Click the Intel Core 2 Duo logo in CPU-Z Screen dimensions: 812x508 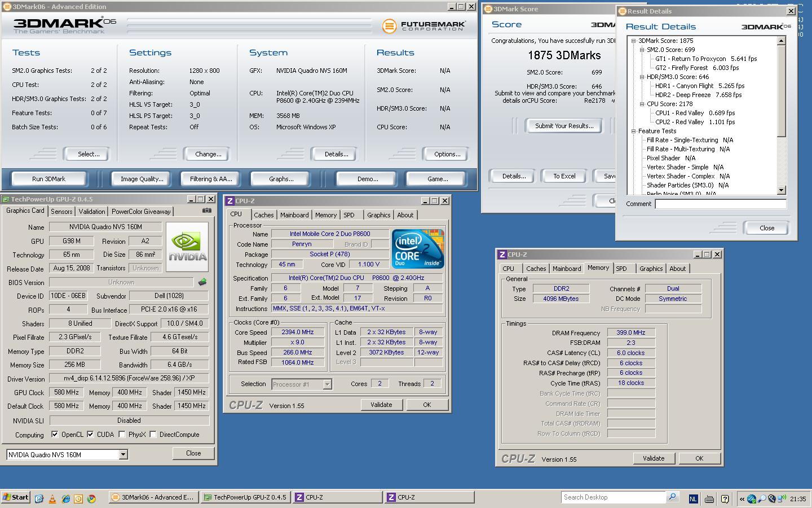(x=418, y=249)
